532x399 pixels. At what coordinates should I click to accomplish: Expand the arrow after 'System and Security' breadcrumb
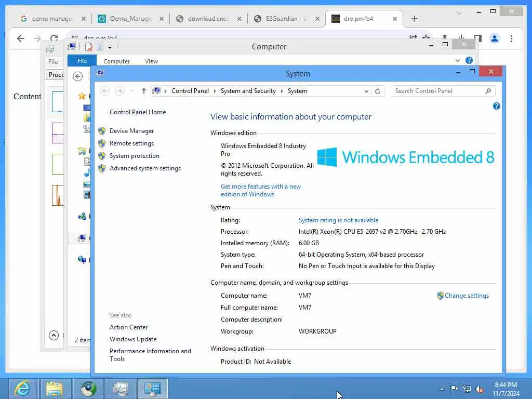pos(282,91)
